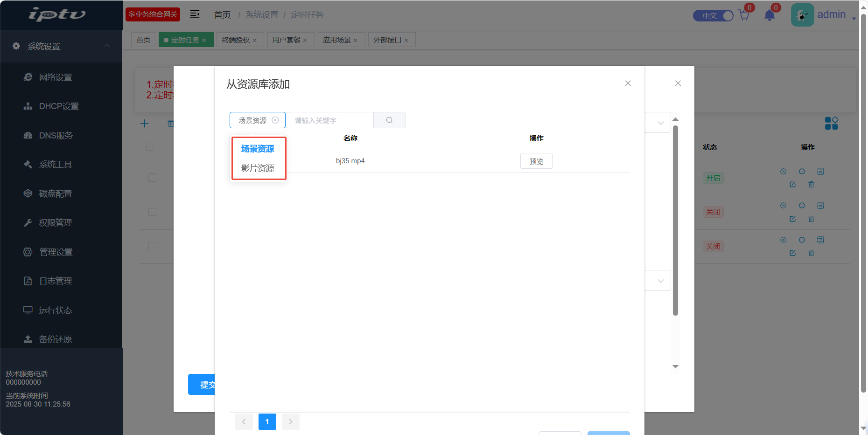This screenshot has height=435, width=868.
Task: Toggle the 中文 language switch
Action: (713, 15)
